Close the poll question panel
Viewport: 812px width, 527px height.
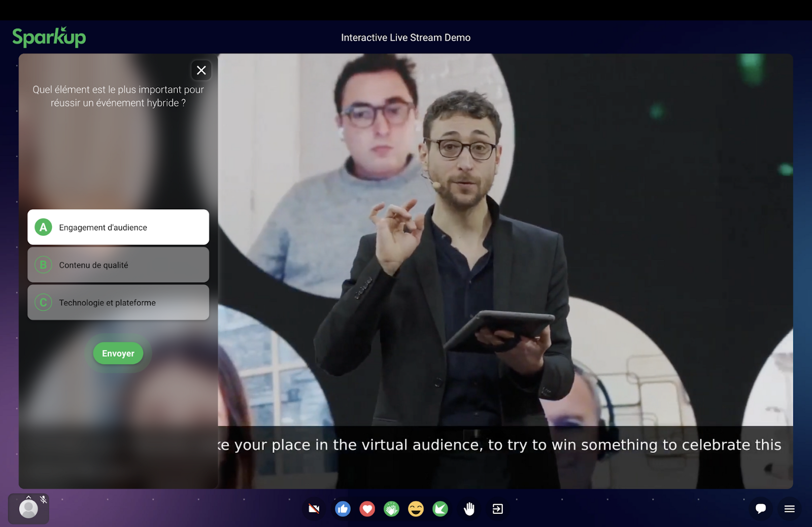201,71
